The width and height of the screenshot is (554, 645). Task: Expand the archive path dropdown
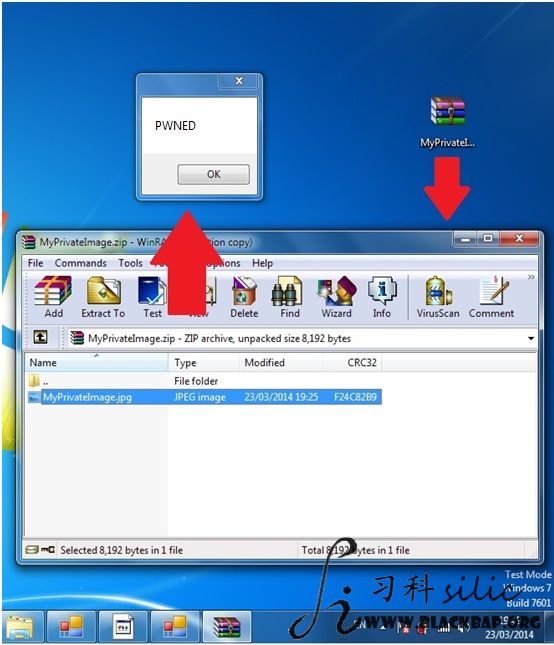[531, 339]
